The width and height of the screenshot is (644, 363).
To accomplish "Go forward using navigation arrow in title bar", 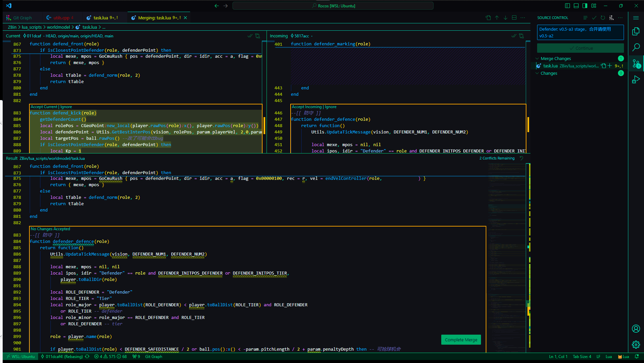I will point(225,6).
